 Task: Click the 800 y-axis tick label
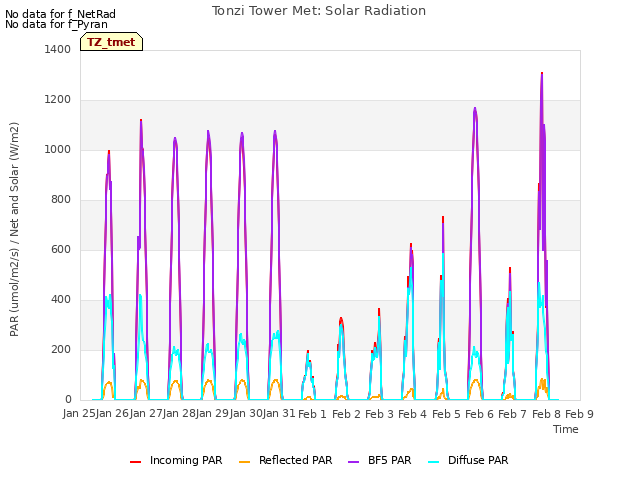61,200
